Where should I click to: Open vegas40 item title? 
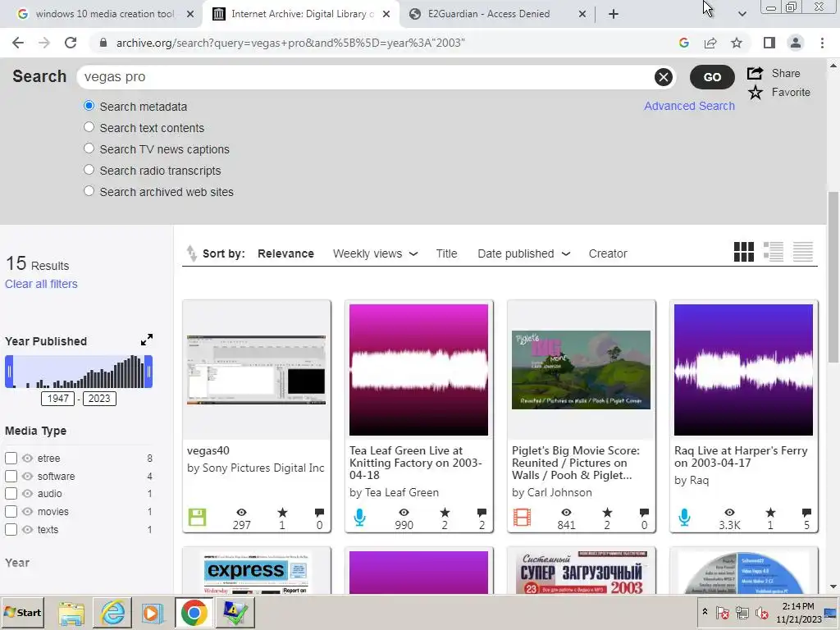(208, 450)
